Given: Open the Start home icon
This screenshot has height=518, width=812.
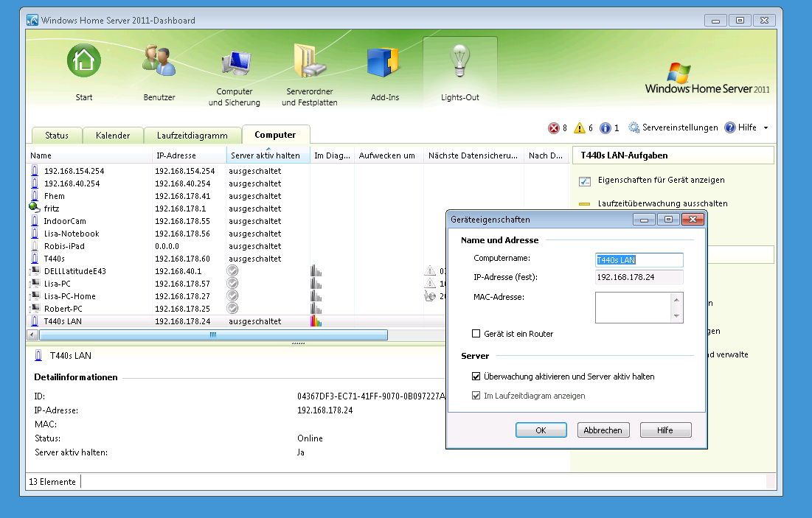Looking at the screenshot, I should pos(84,60).
